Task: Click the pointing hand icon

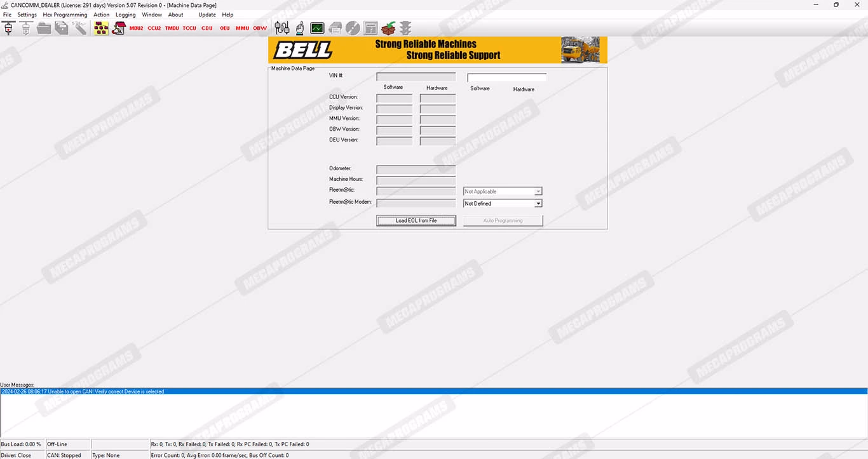Action: click(300, 28)
